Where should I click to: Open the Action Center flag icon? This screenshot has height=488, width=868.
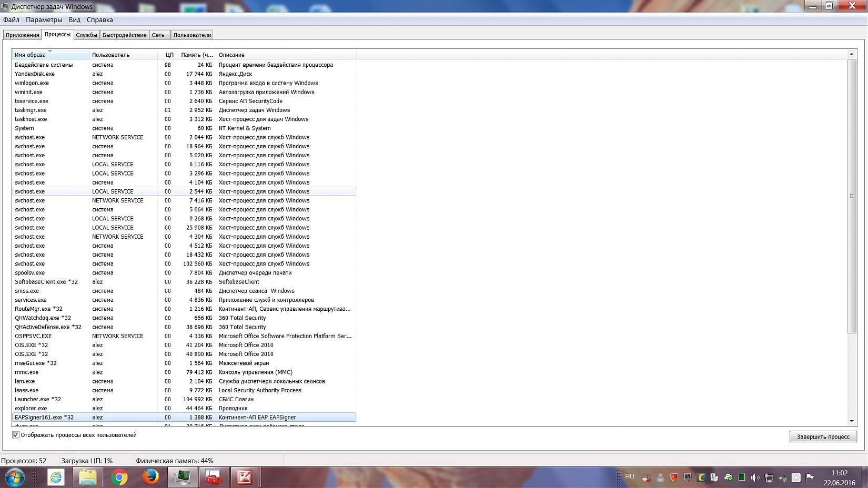pyautogui.click(x=810, y=477)
